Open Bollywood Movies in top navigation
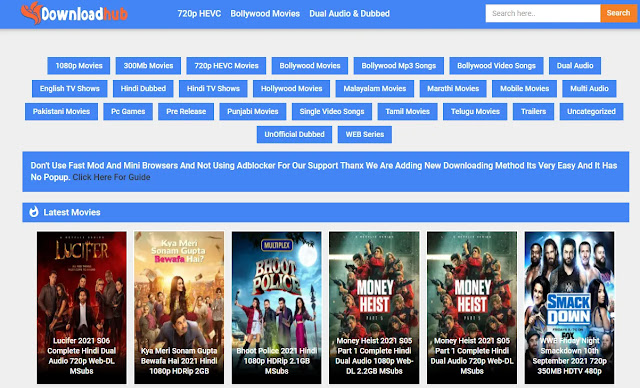This screenshot has height=388, width=640. 265,13
